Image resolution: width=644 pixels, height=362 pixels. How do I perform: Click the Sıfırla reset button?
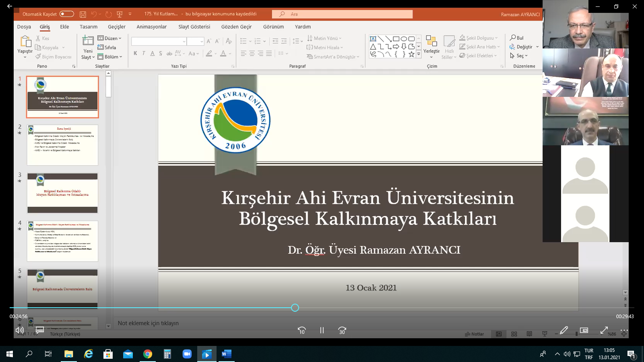(x=107, y=47)
